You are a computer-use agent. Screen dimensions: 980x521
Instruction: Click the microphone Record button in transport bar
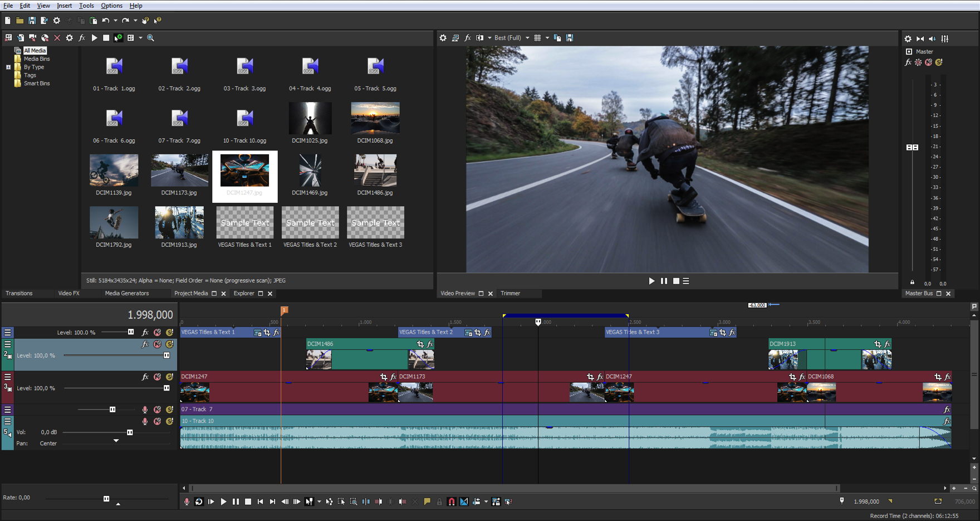click(187, 501)
